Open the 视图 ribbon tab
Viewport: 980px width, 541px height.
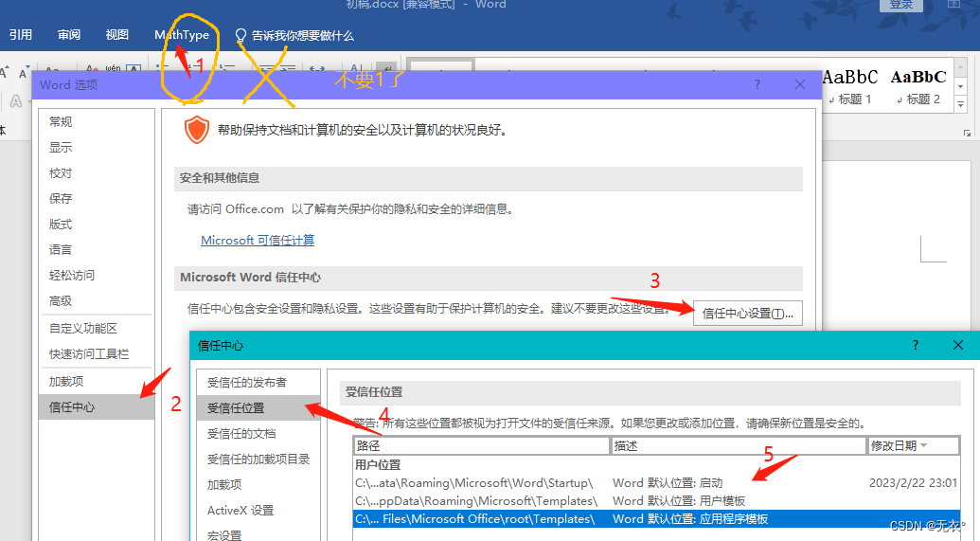click(116, 35)
